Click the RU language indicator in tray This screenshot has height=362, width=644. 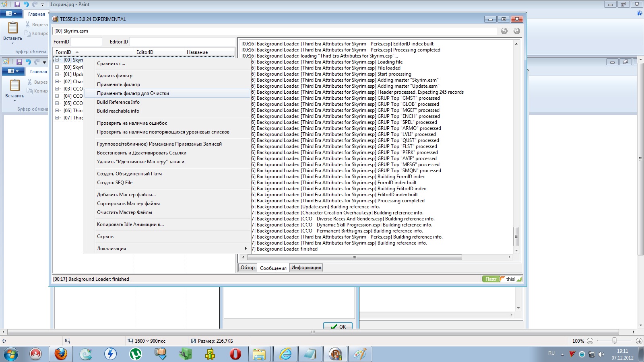pos(551,353)
